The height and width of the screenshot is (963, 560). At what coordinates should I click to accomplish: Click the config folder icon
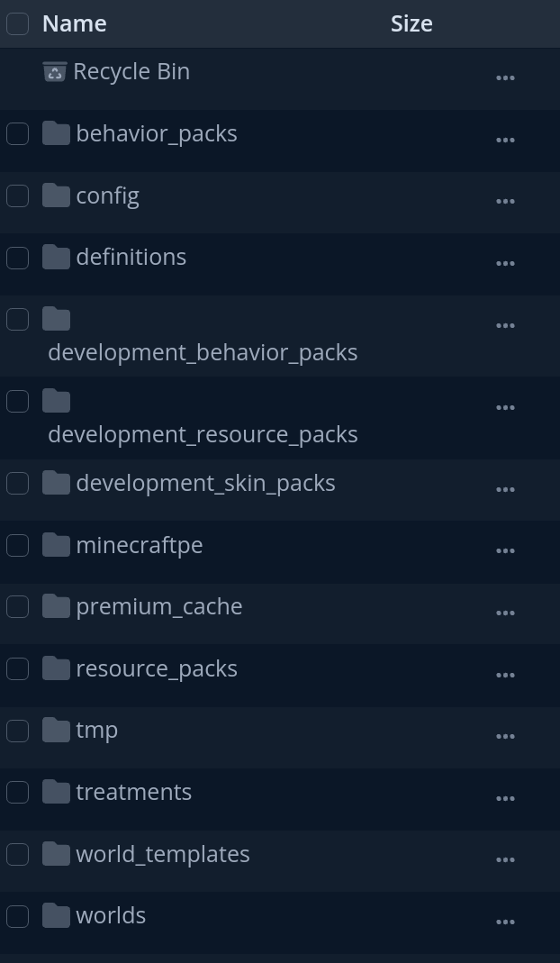(x=56, y=195)
